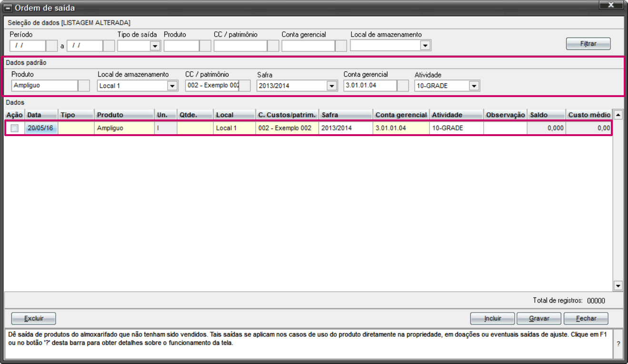Viewport: 628px width, 364px height.
Task: Click the Excluir button
Action: (34, 318)
